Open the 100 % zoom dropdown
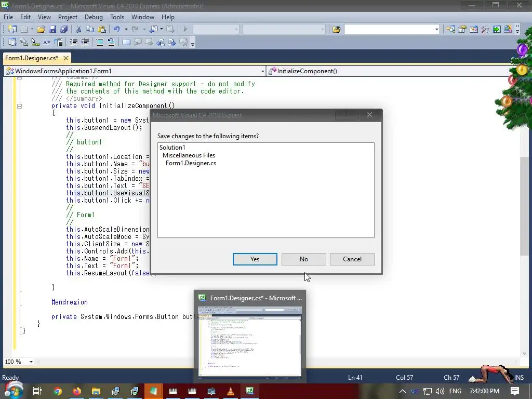 [31, 362]
